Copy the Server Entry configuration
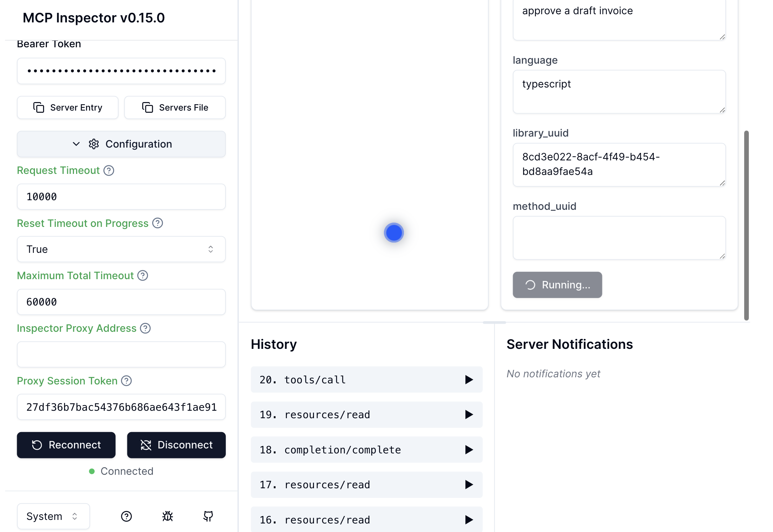The width and height of the screenshot is (773, 532). point(68,107)
